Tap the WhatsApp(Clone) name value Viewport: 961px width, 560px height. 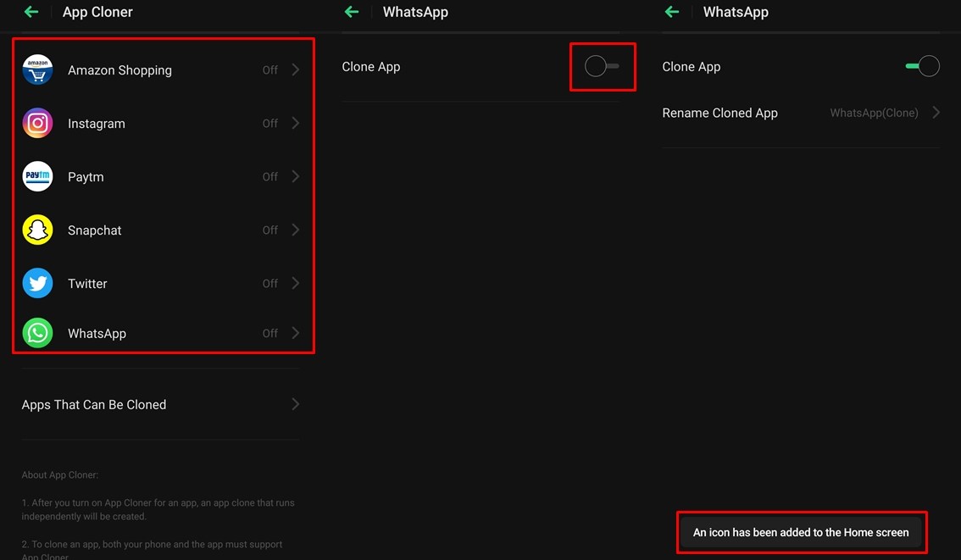[x=874, y=113]
